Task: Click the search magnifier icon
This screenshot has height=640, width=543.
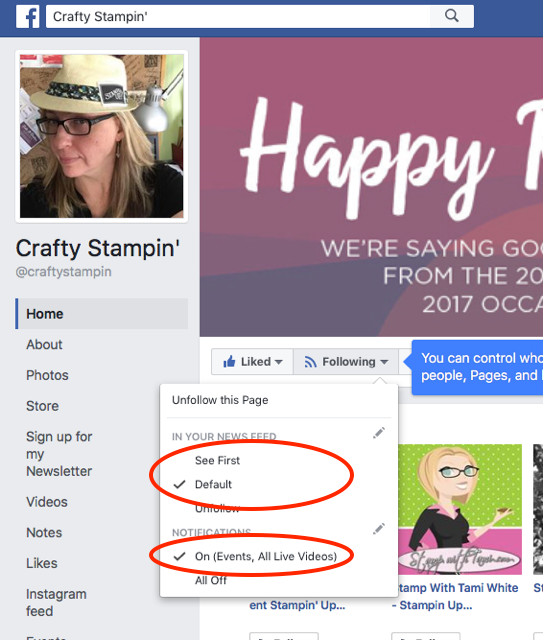Action: (x=452, y=16)
